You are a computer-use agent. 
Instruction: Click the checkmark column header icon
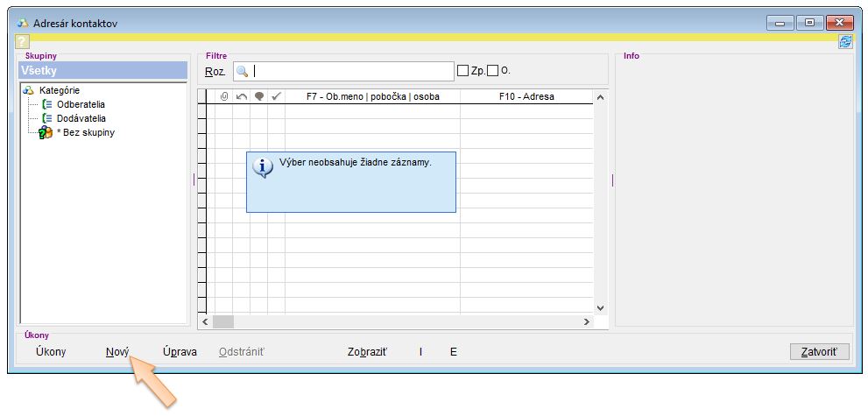pyautogui.click(x=276, y=97)
